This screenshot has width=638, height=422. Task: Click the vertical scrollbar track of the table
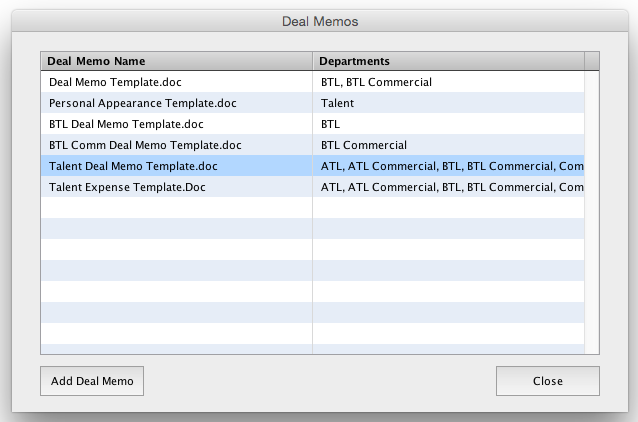tap(592, 212)
